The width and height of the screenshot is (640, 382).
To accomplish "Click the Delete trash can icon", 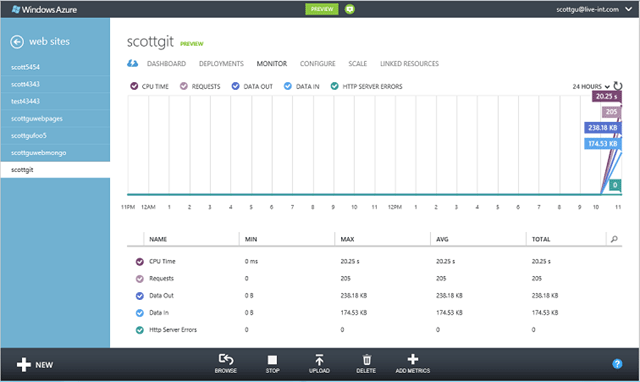I will click(x=367, y=360).
